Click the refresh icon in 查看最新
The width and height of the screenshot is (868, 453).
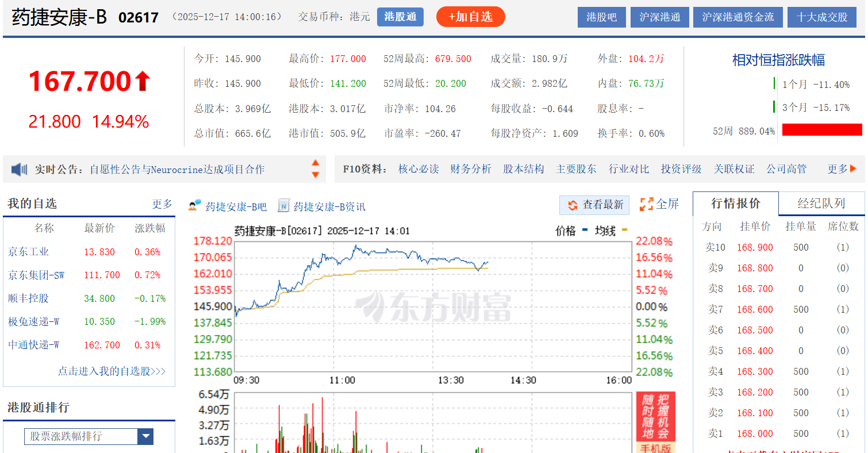pos(573,205)
